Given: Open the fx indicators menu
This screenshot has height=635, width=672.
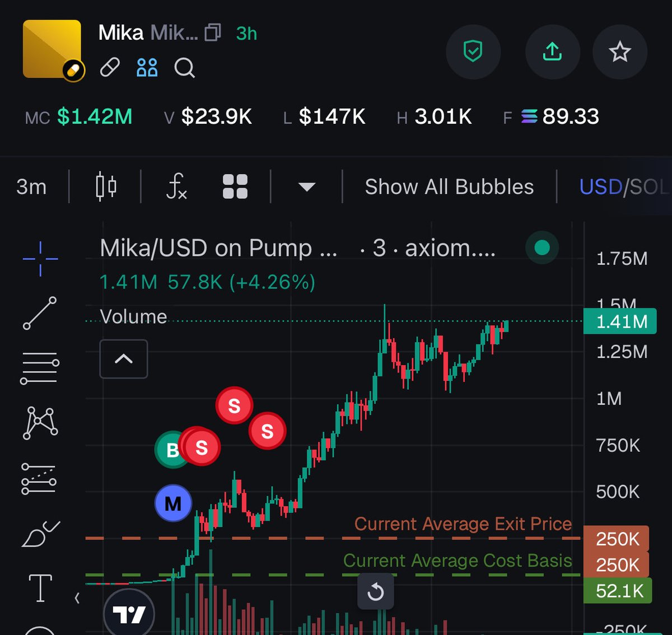Looking at the screenshot, I should pyautogui.click(x=176, y=186).
